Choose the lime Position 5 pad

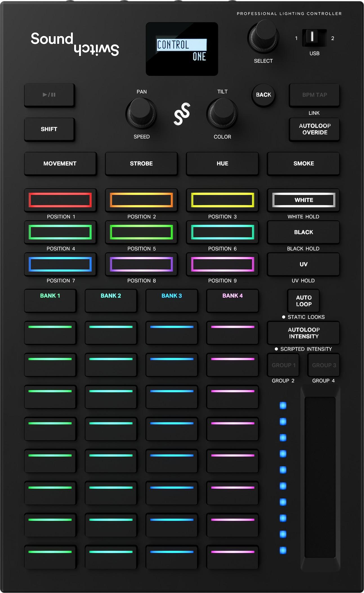[141, 232]
